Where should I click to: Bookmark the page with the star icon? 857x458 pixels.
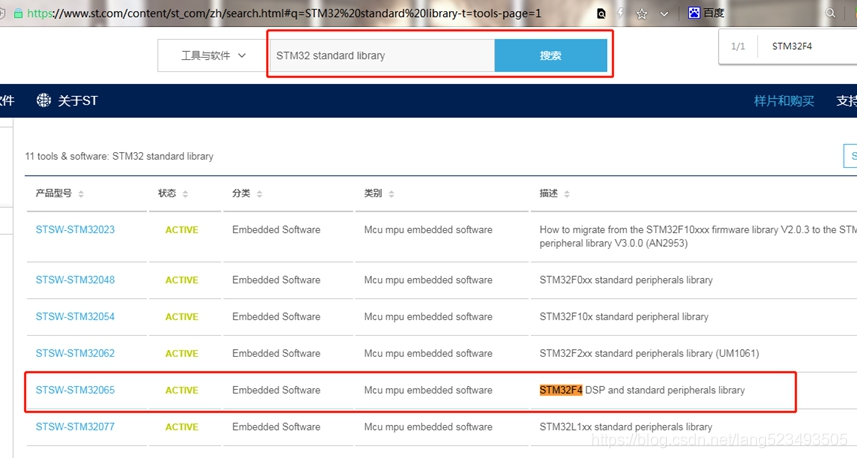click(641, 14)
